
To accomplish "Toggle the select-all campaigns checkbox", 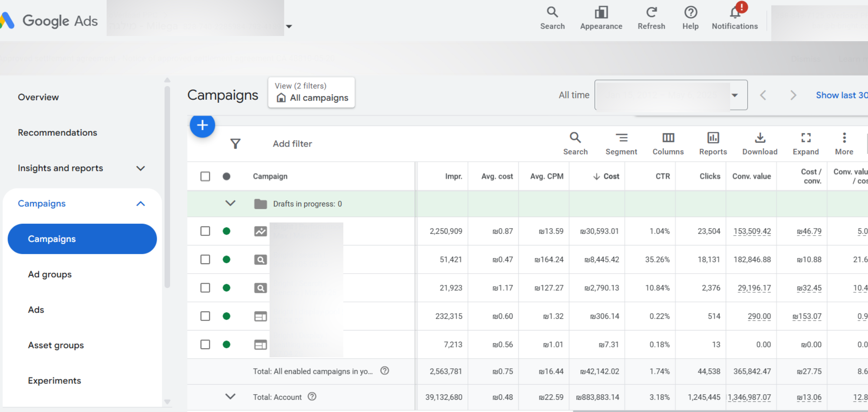I will click(205, 176).
